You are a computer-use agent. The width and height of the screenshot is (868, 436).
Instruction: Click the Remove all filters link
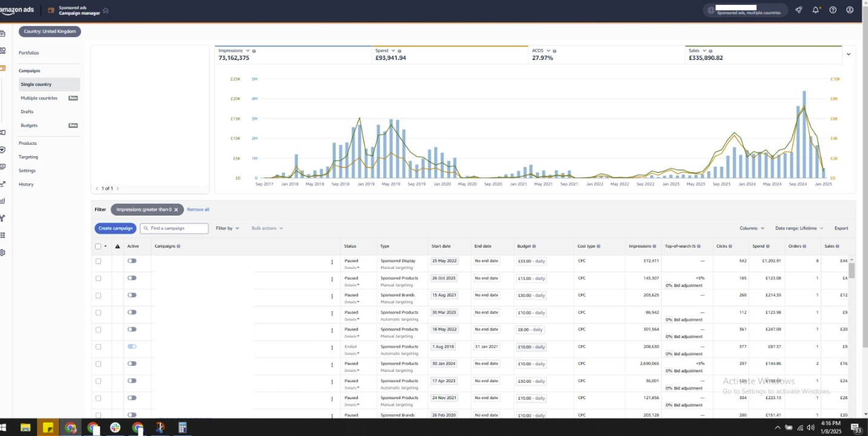pyautogui.click(x=198, y=210)
